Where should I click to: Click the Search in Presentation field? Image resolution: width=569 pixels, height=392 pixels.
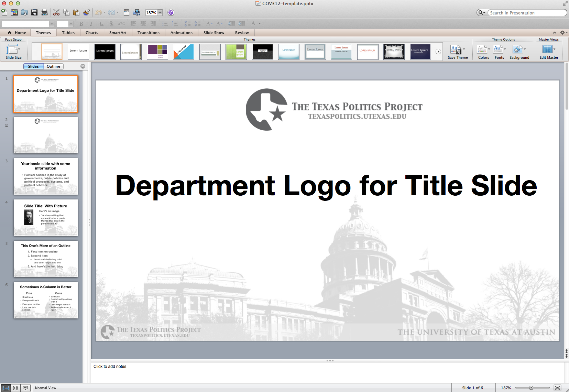pyautogui.click(x=527, y=13)
